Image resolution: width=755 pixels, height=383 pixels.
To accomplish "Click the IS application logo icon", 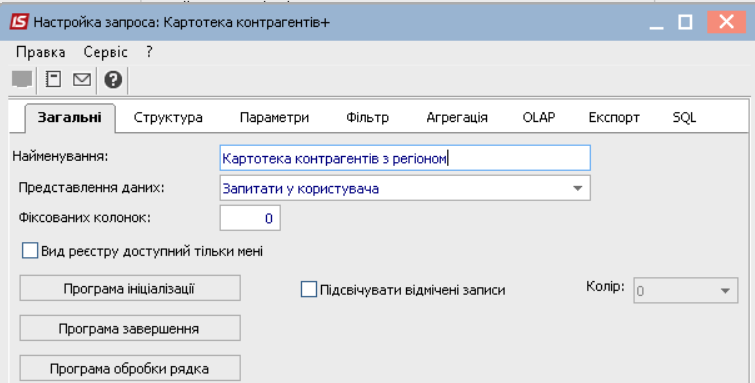I will click(20, 22).
